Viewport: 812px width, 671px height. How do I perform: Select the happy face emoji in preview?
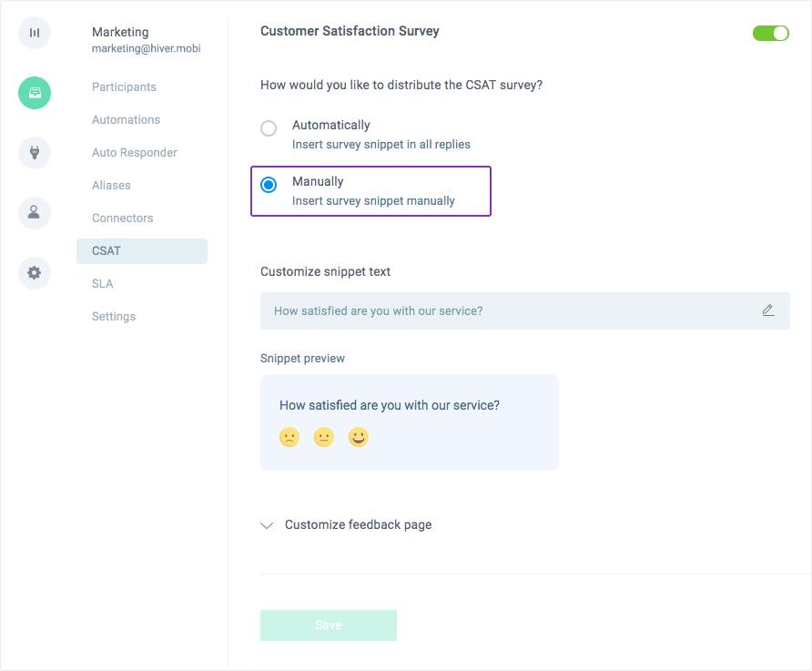tap(359, 437)
